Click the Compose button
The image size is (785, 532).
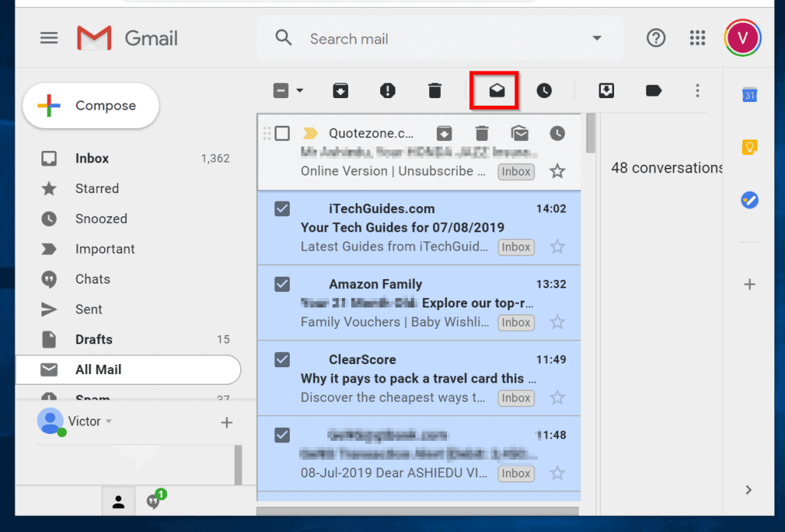click(x=90, y=106)
